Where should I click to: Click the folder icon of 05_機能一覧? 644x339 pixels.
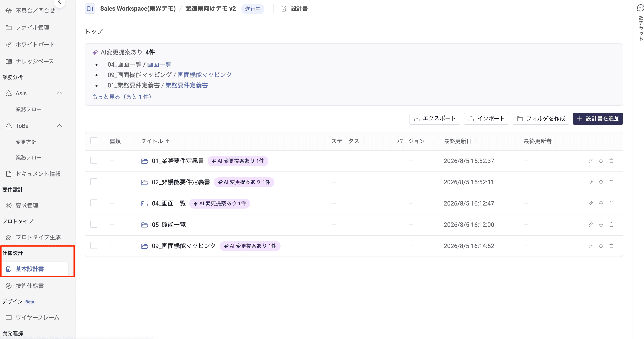pyautogui.click(x=145, y=225)
